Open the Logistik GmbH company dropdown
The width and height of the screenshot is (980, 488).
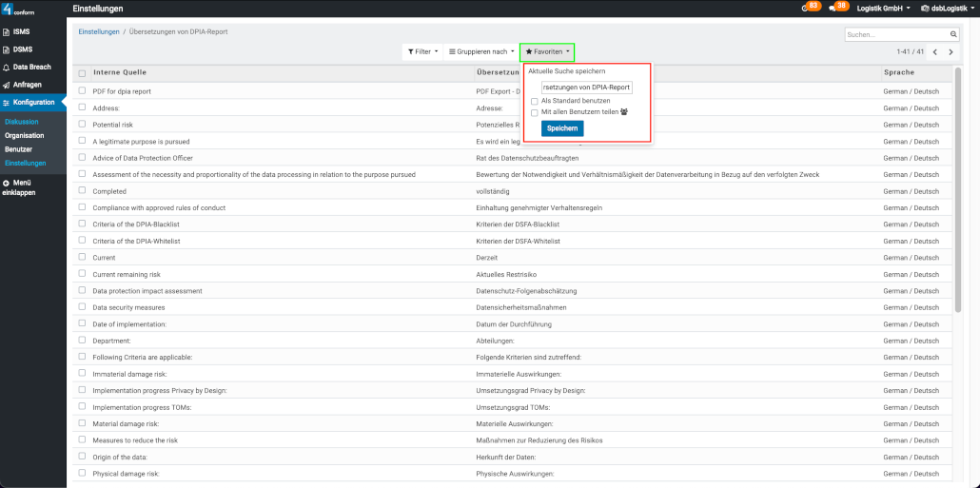883,9
